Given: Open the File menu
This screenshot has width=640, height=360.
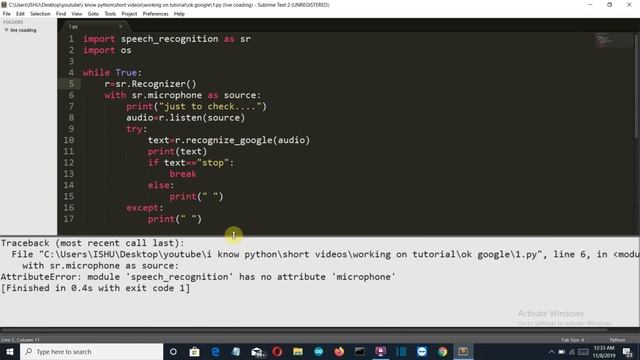Looking at the screenshot, I should point(7,14).
